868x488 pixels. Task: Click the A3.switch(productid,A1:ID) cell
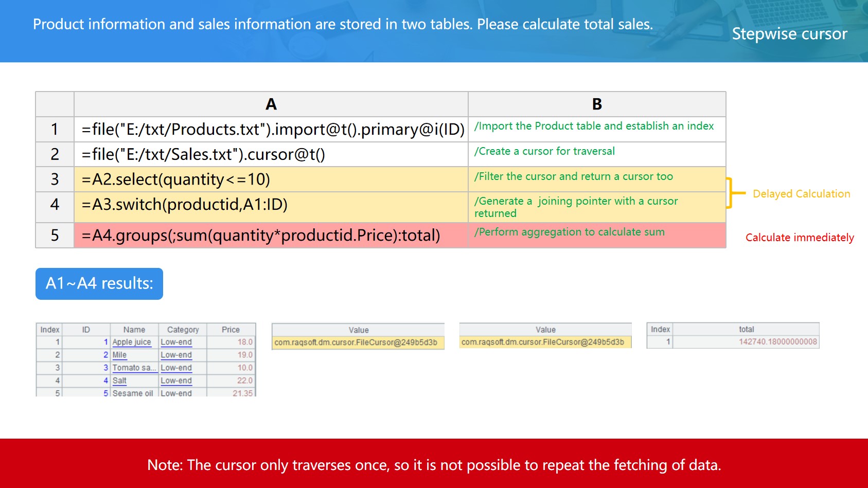click(271, 205)
